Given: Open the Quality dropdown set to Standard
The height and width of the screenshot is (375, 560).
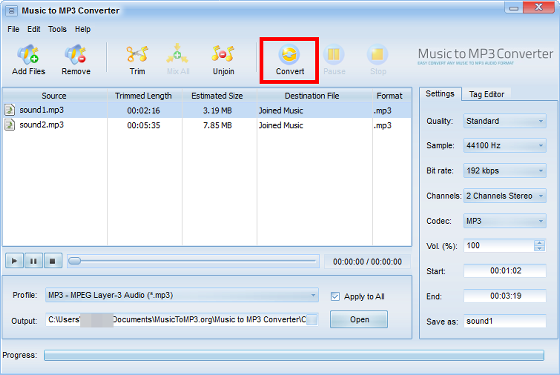Looking at the screenshot, I should tap(505, 121).
